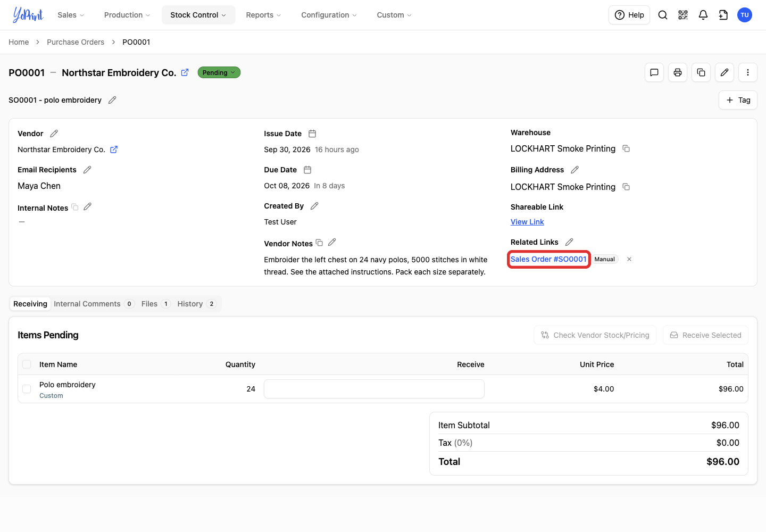This screenshot has width=766, height=532.
Task: Click the YoPrint logo
Action: (28, 15)
